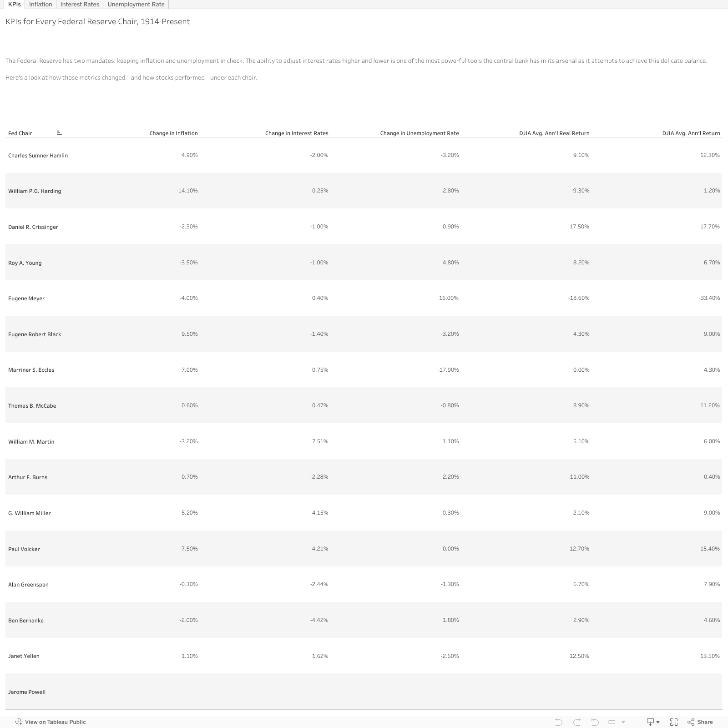Click the Tableau logo icon at bottom left
The height and width of the screenshot is (728, 728).
(19, 722)
